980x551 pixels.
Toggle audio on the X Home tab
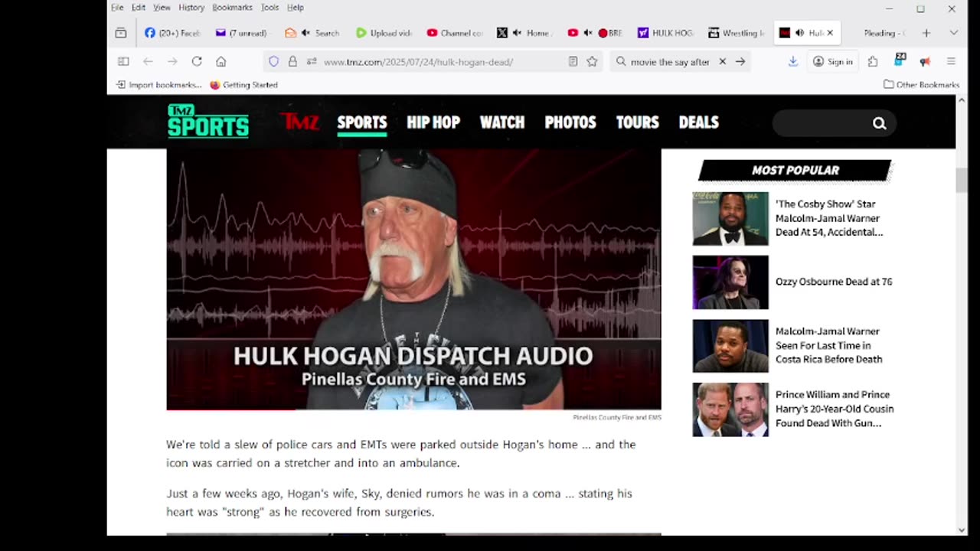[x=517, y=33]
